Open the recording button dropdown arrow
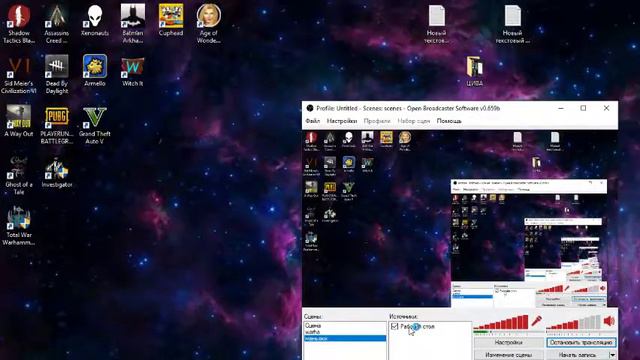The image size is (640, 360). [x=612, y=355]
